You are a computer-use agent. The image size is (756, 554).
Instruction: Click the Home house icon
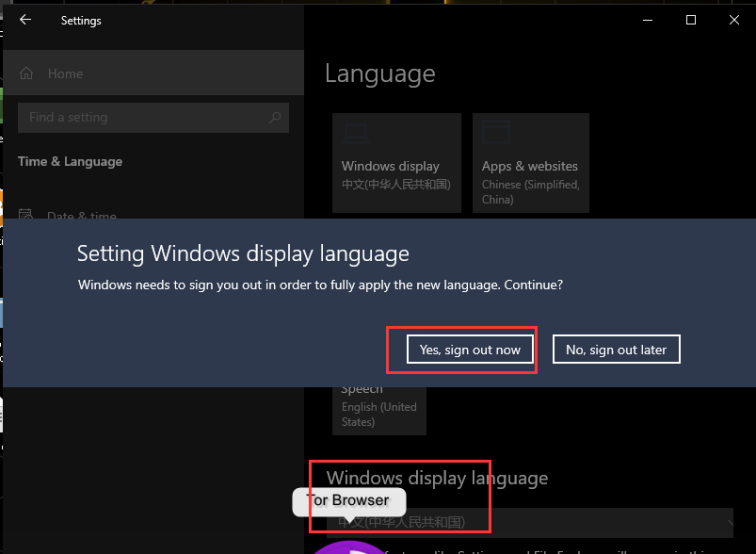coord(27,73)
